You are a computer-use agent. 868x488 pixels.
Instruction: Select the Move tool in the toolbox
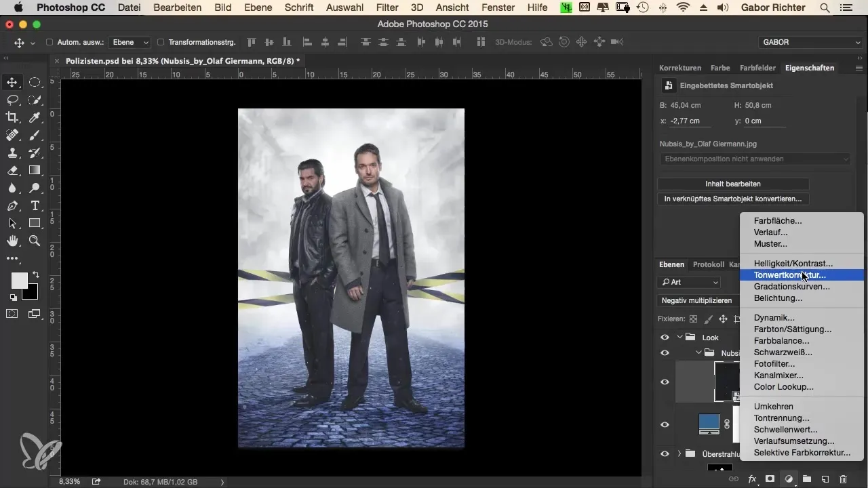[12, 82]
